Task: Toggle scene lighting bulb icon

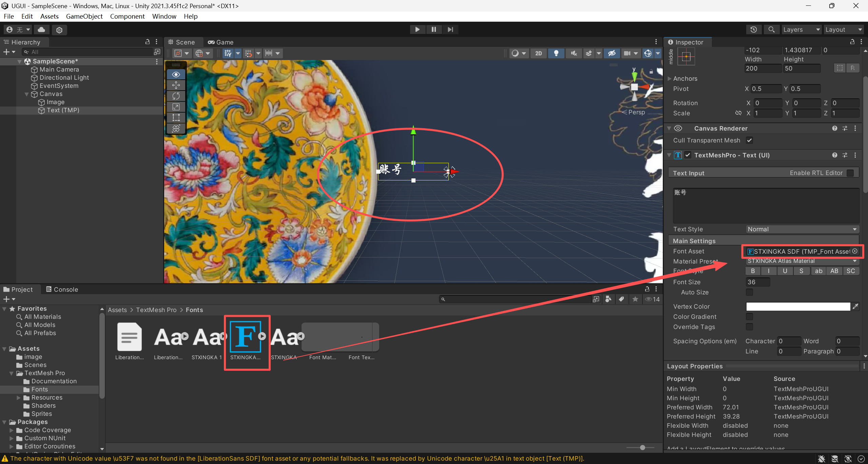Action: pyautogui.click(x=556, y=53)
